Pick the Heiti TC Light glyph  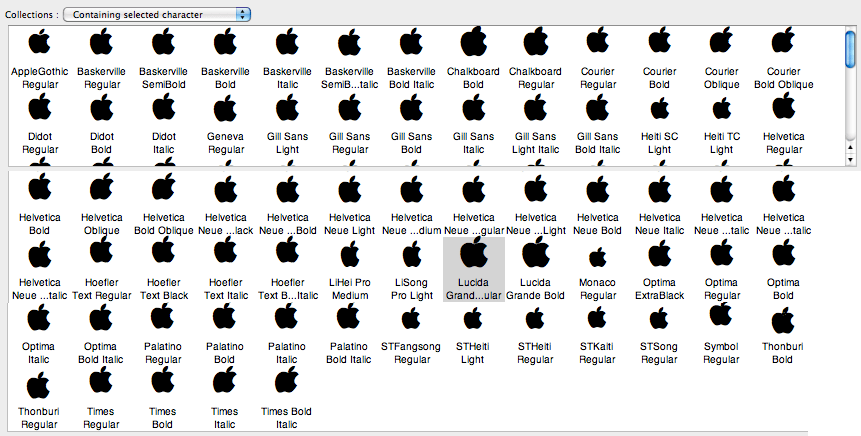pyautogui.click(x=722, y=110)
